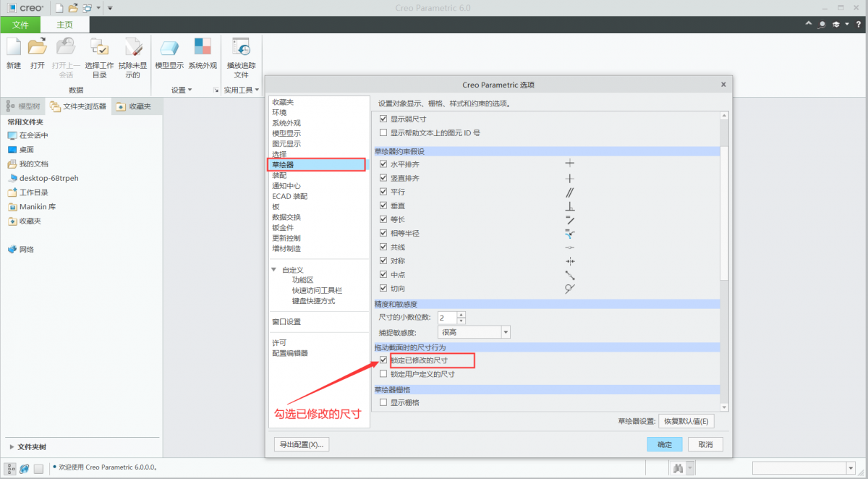
Task: Click 播放追踪文件 icon
Action: (x=241, y=47)
